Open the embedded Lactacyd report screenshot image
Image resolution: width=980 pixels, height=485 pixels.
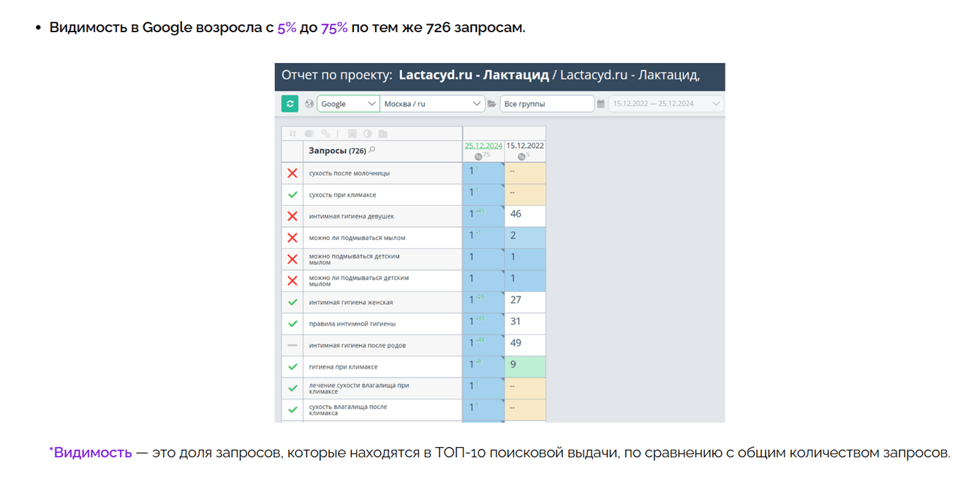pyautogui.click(x=500, y=242)
